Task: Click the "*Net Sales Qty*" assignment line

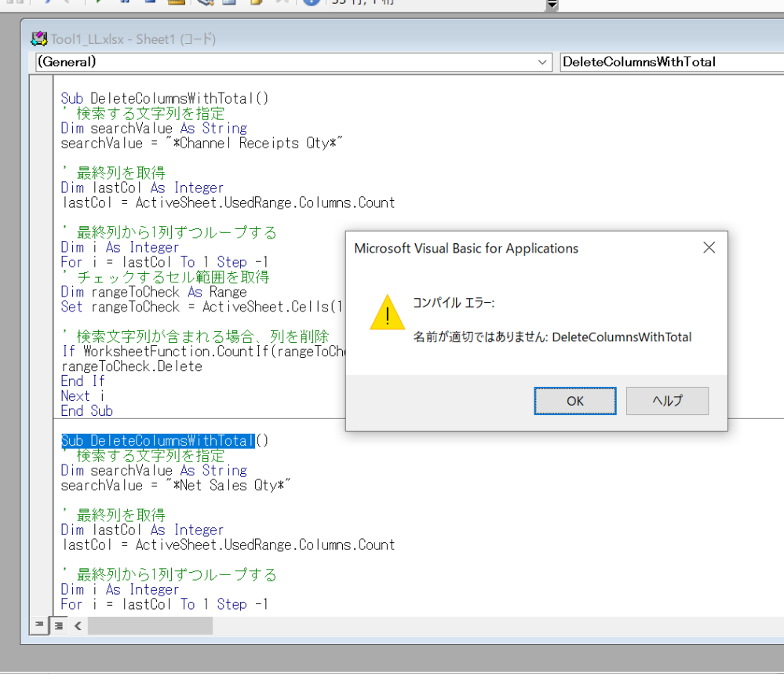Action: [176, 485]
